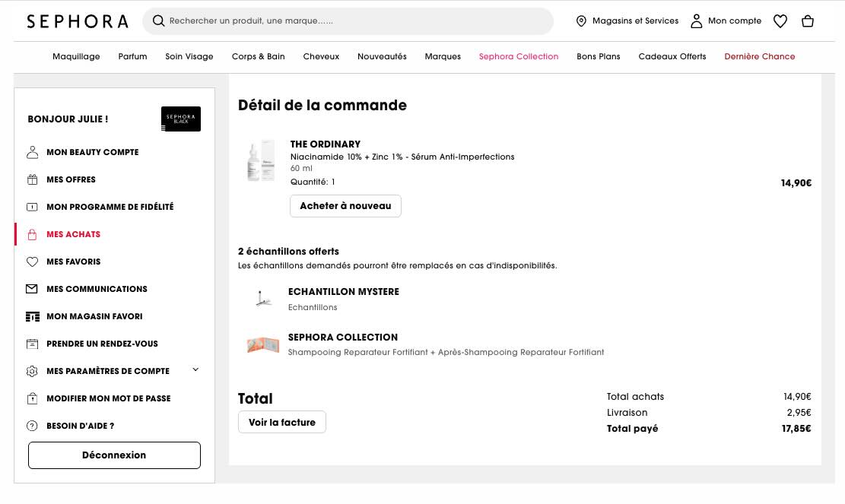Image resolution: width=845 pixels, height=504 pixels.
Task: Click the Echantillon Mystere sample thumbnail
Action: pyautogui.click(x=263, y=298)
